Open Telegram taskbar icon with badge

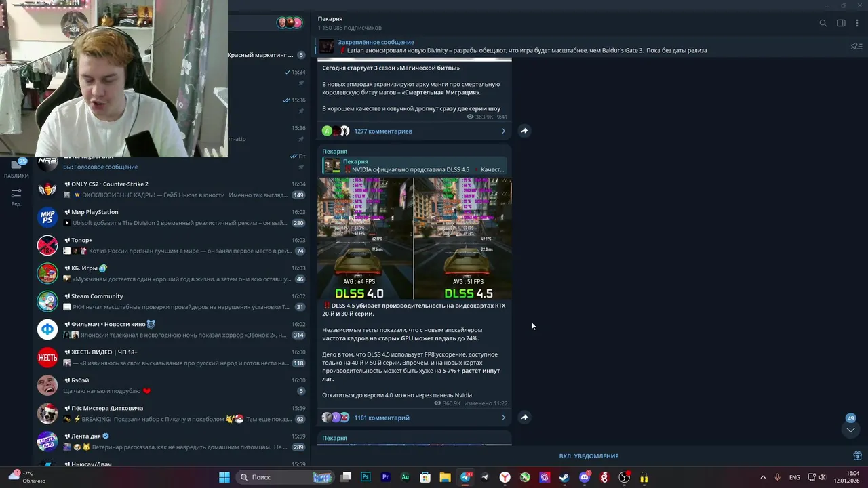coord(465,477)
